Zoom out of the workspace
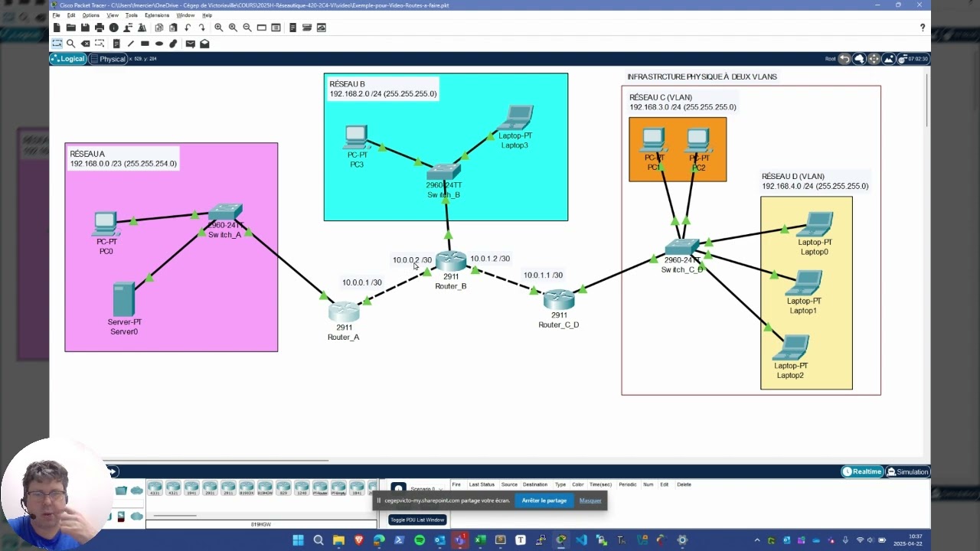Viewport: 980px width, 551px height. click(247, 28)
